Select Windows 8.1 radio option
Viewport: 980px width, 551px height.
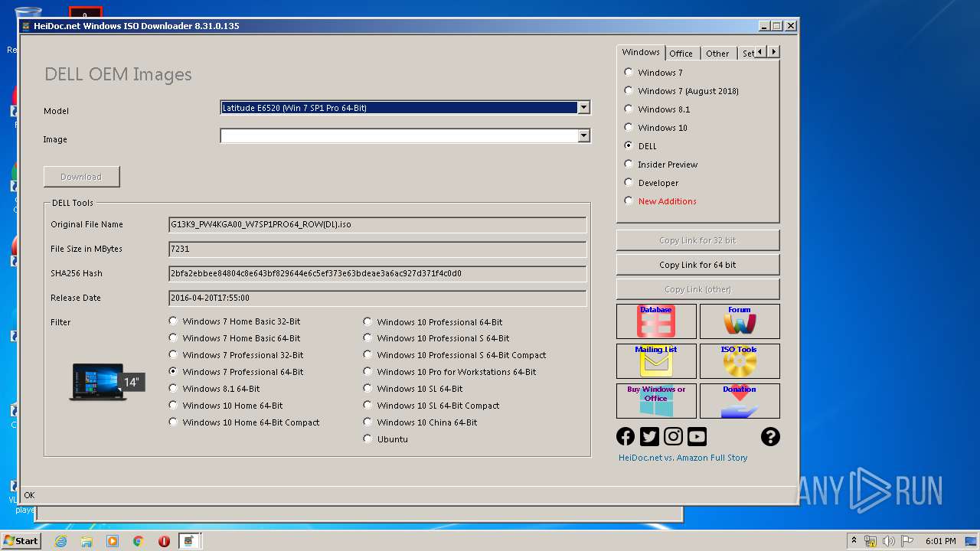click(x=657, y=109)
